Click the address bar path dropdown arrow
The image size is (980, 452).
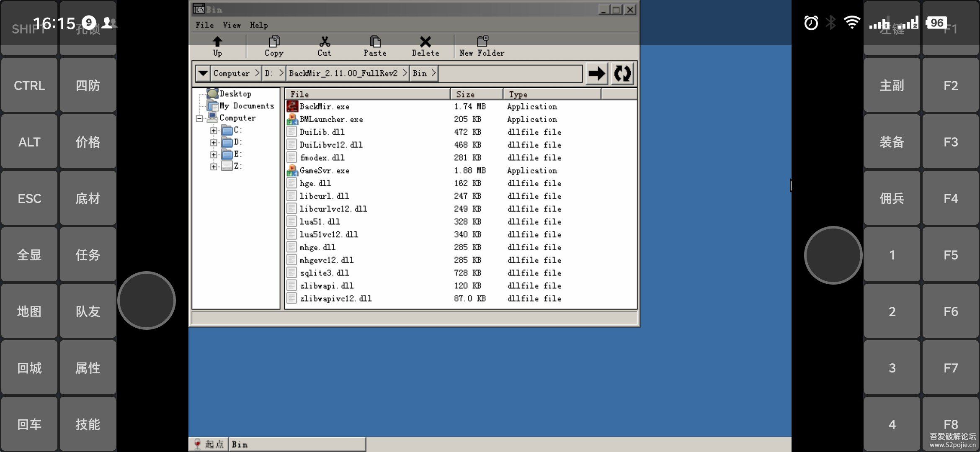203,73
